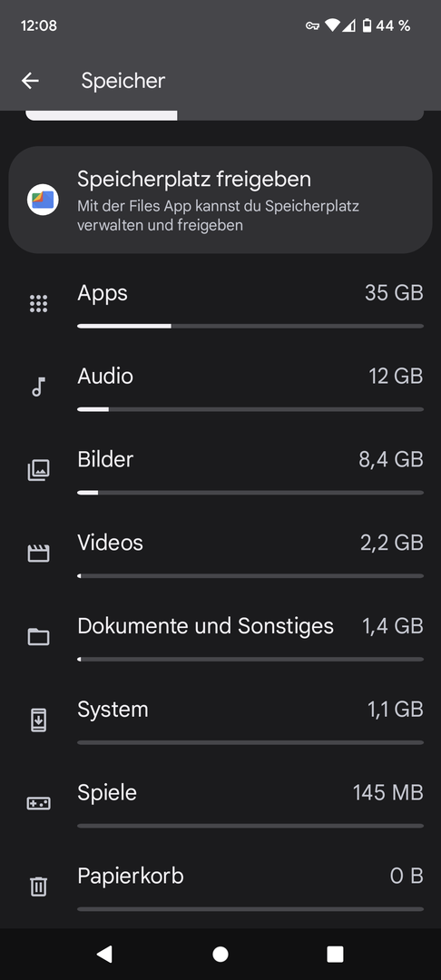Image resolution: width=441 pixels, height=980 pixels.
Task: Open the Audio storage entry
Action: point(220,387)
